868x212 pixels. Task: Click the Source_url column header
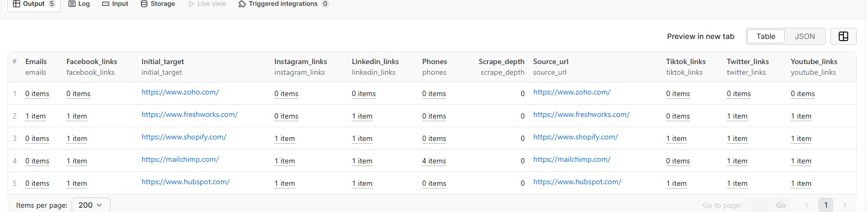point(551,62)
